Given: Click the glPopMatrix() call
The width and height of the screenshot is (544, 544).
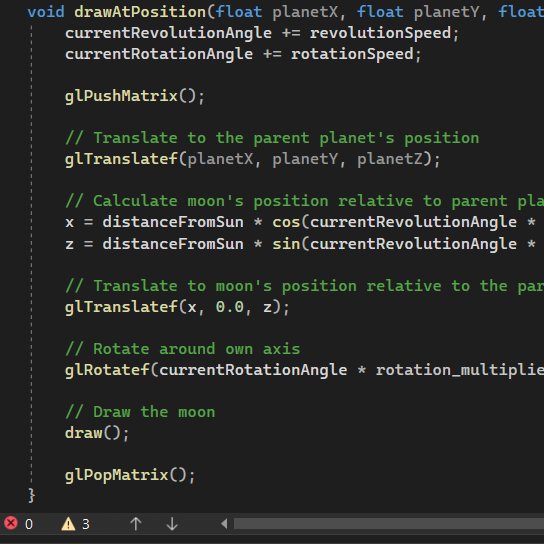Looking at the screenshot, I should pos(130,475).
